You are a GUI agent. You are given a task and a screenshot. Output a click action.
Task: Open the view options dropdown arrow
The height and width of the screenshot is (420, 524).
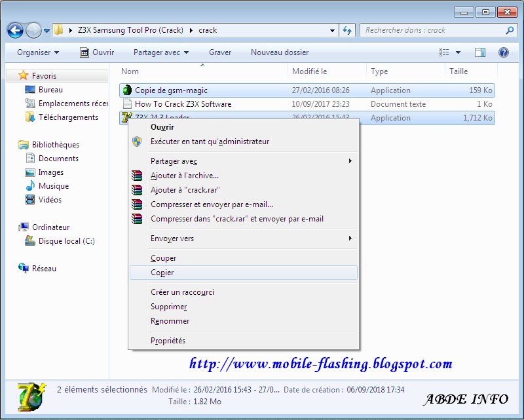pos(458,52)
